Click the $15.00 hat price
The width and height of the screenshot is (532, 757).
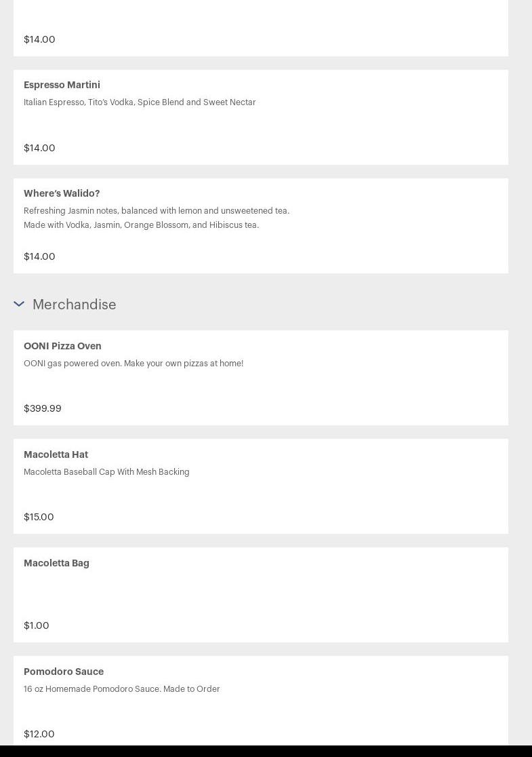39,517
